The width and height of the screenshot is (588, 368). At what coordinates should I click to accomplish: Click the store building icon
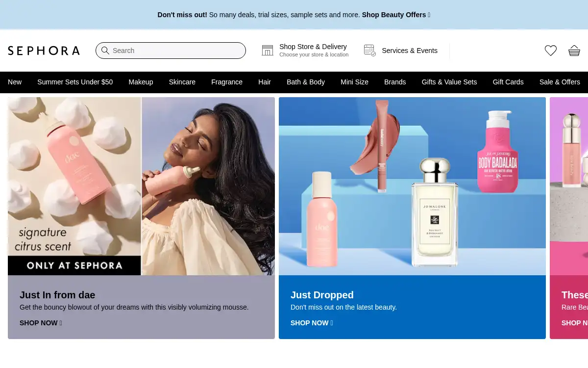[268, 51]
